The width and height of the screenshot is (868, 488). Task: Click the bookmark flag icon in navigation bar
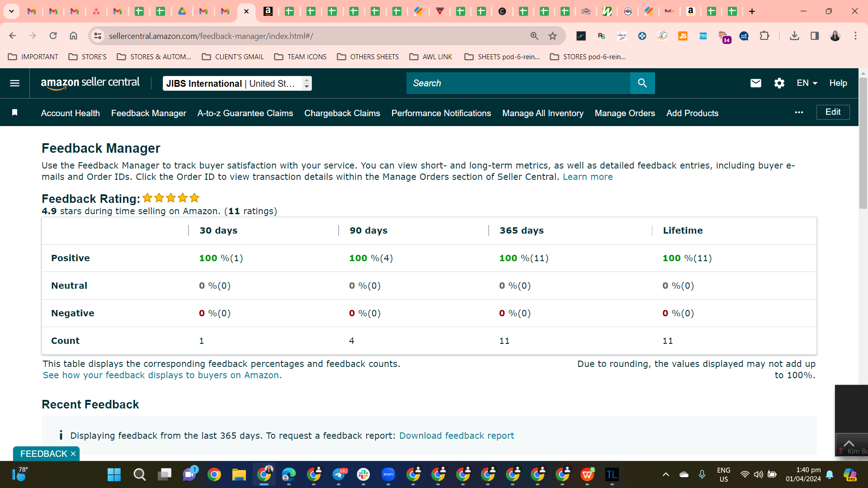pos(14,113)
